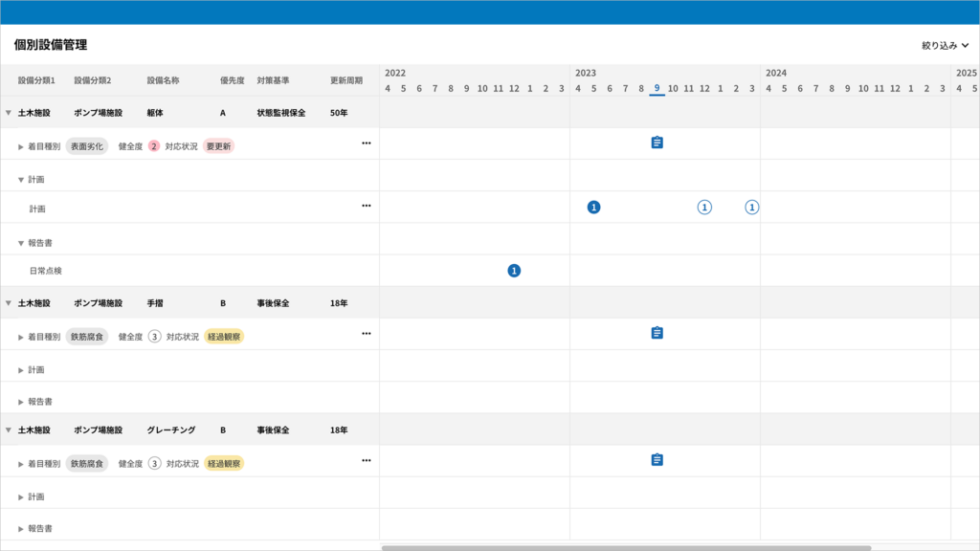Select the filled plan marker in May 2023
Viewport: 980px width, 551px height.
pyautogui.click(x=593, y=208)
